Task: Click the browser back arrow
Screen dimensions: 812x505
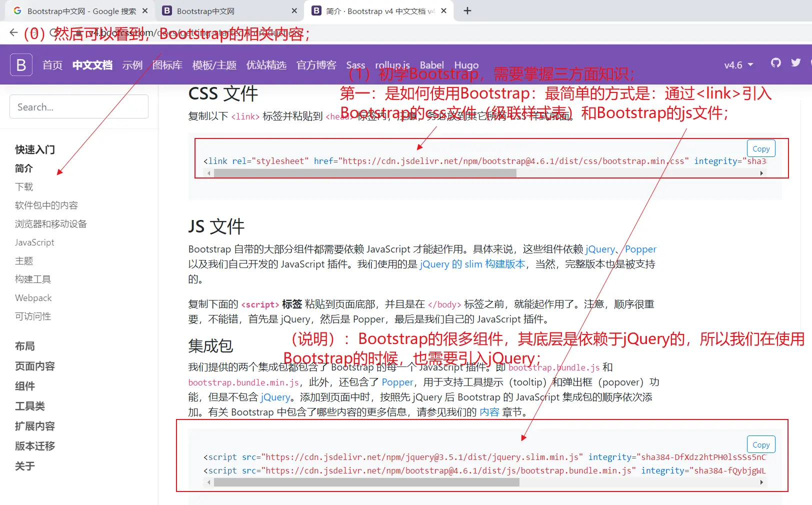Action: (13, 33)
